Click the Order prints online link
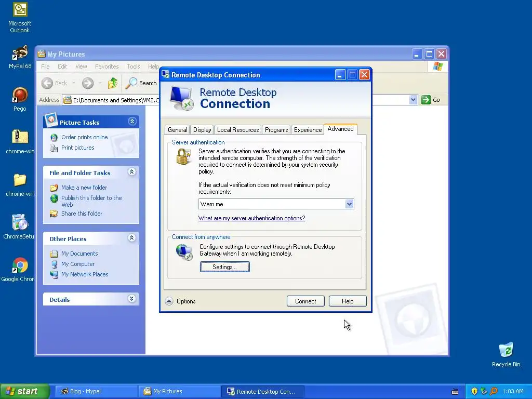The image size is (532, 399). coord(85,137)
